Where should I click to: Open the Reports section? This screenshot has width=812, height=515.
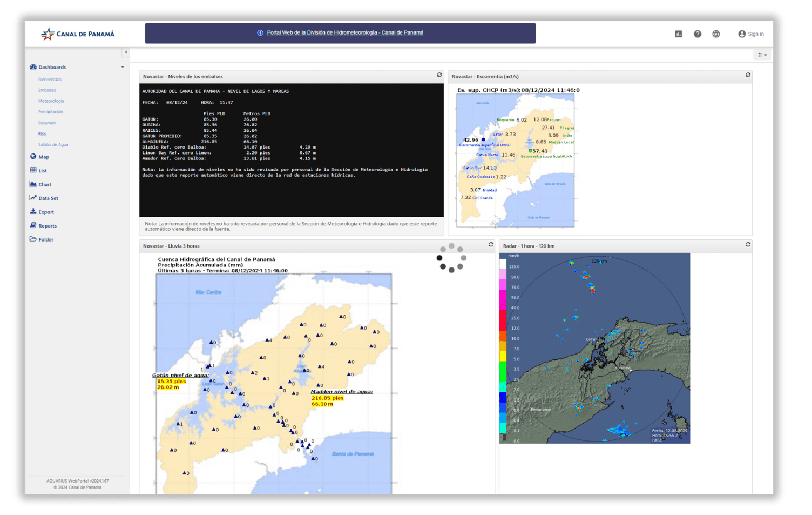point(48,226)
